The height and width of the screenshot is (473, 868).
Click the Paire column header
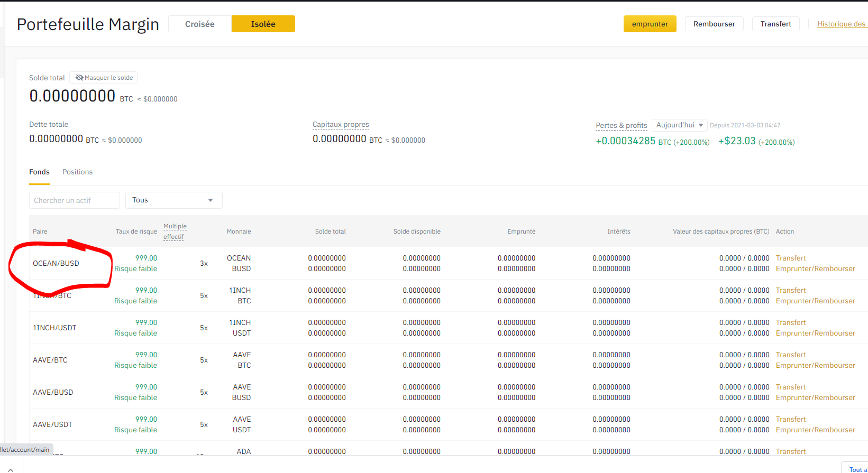click(40, 231)
